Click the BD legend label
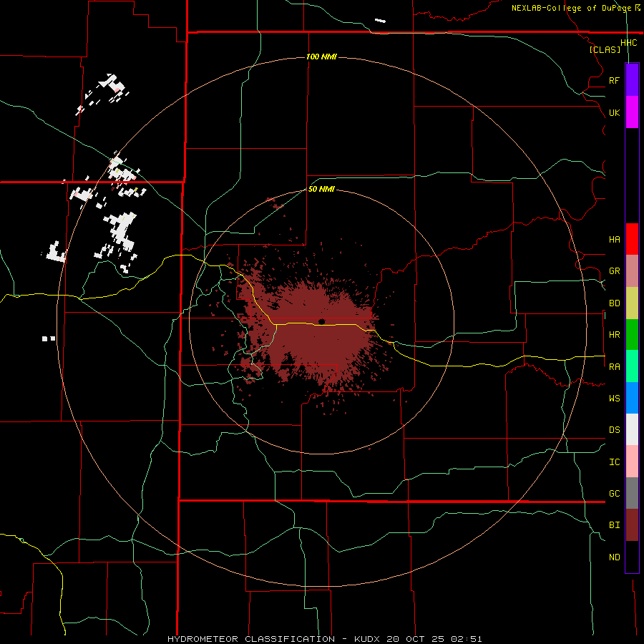This screenshot has width=644, height=644. point(614,303)
